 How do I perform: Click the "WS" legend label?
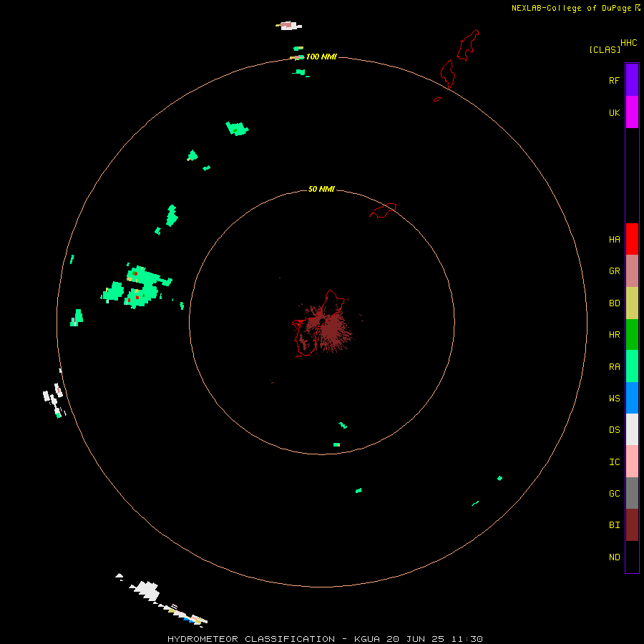[614, 398]
